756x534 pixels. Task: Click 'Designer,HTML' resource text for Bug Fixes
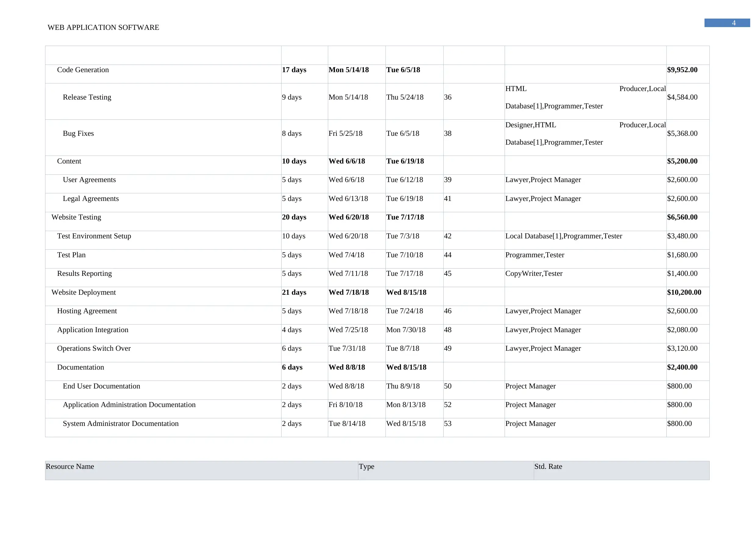click(531, 125)
